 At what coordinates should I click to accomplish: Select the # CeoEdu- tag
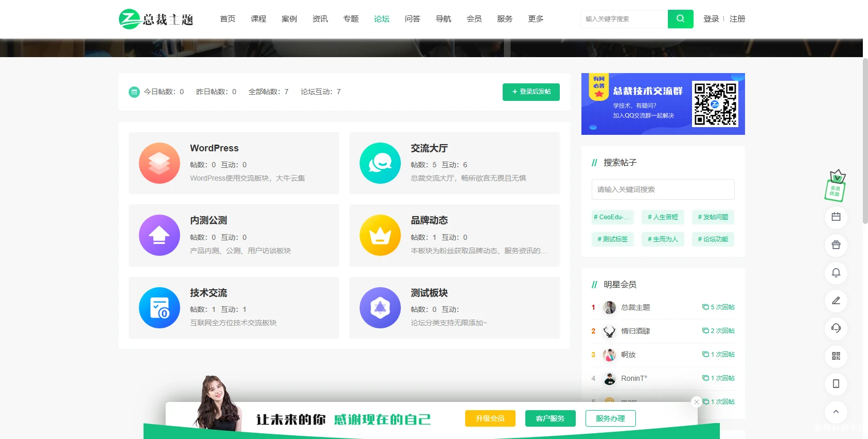pyautogui.click(x=612, y=217)
